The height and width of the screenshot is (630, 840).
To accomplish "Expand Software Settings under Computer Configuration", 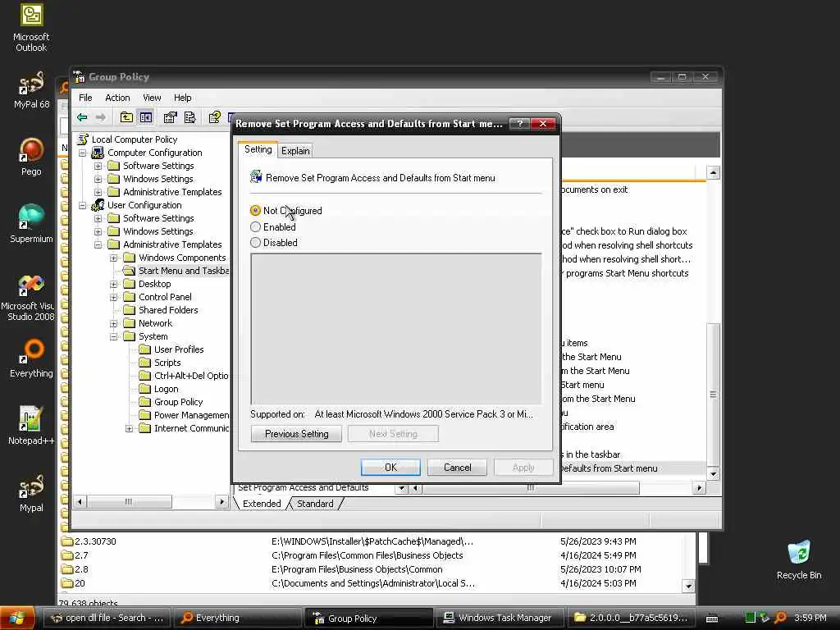I will point(98,166).
